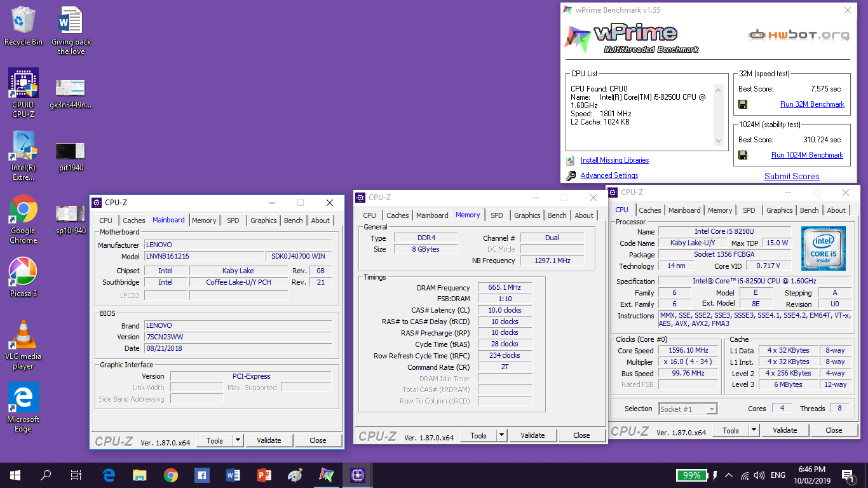Click Close button in the Mainboard CPU-Z window
The height and width of the screenshot is (488, 868).
click(x=318, y=440)
